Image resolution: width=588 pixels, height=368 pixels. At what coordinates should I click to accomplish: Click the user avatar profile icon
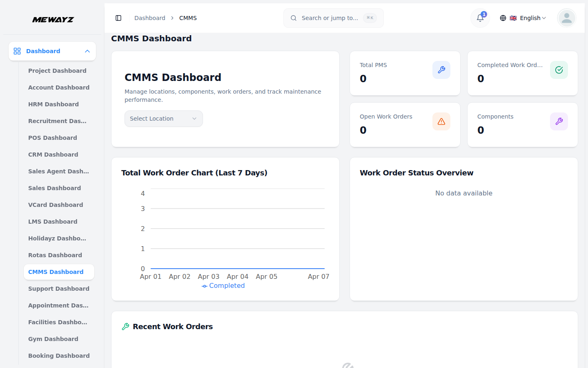click(x=566, y=18)
